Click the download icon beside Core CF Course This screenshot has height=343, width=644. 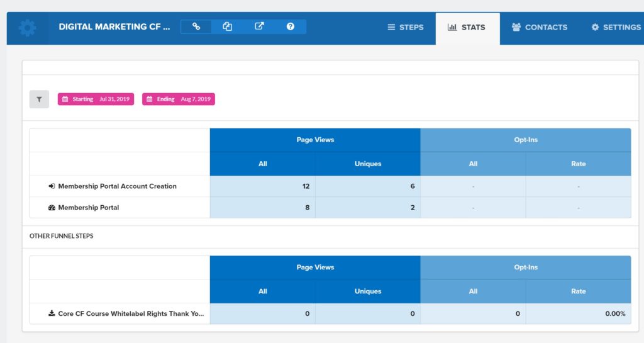click(x=52, y=313)
